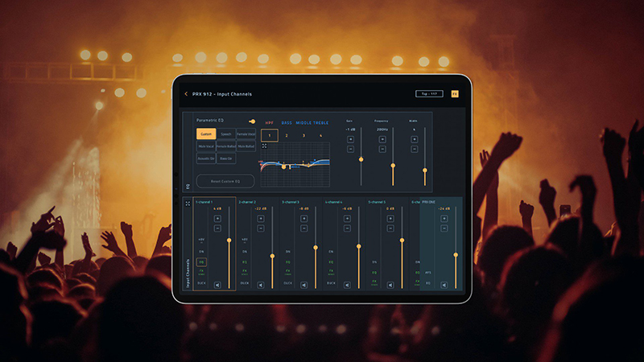Image resolution: width=644 pixels, height=362 pixels.
Task: Toggle DUCK on channel 4
Action: [331, 283]
